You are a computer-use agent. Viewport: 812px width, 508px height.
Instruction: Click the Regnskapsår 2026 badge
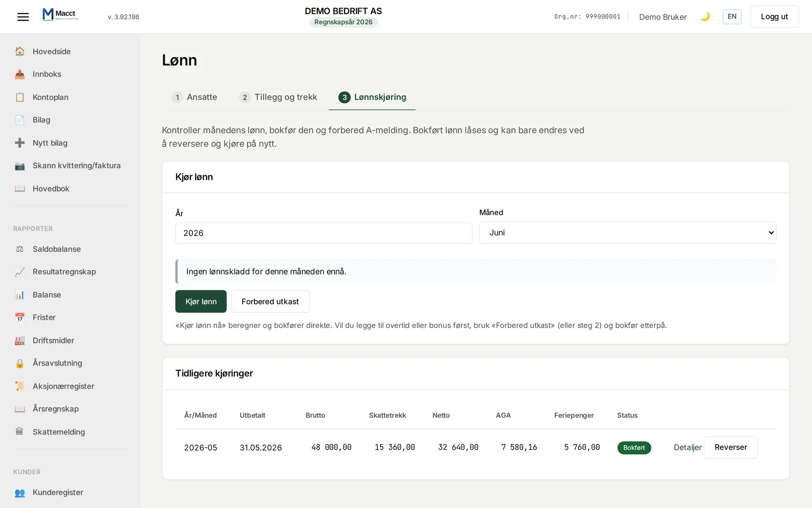[x=343, y=22]
